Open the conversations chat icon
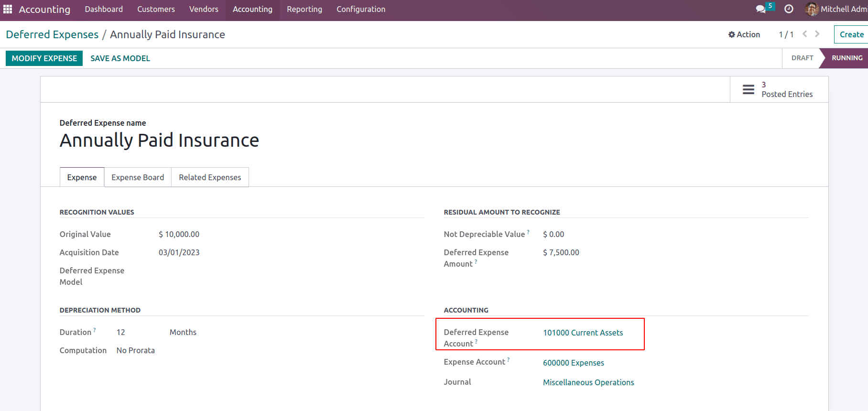 pyautogui.click(x=760, y=9)
